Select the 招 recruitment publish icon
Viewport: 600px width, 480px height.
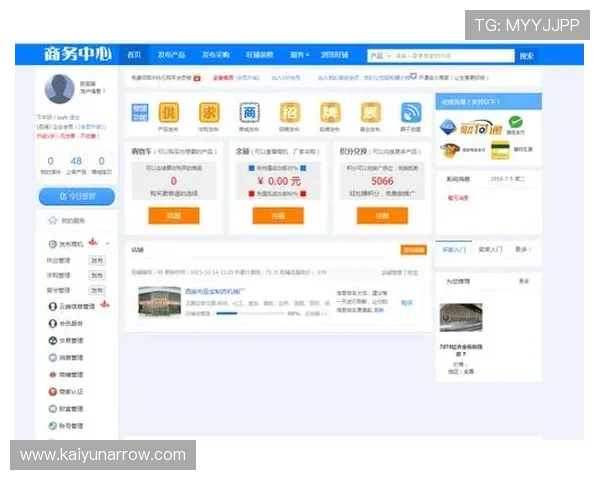[x=290, y=113]
